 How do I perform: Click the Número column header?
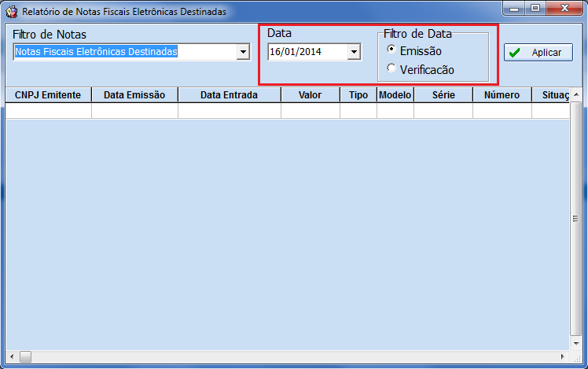tap(502, 95)
